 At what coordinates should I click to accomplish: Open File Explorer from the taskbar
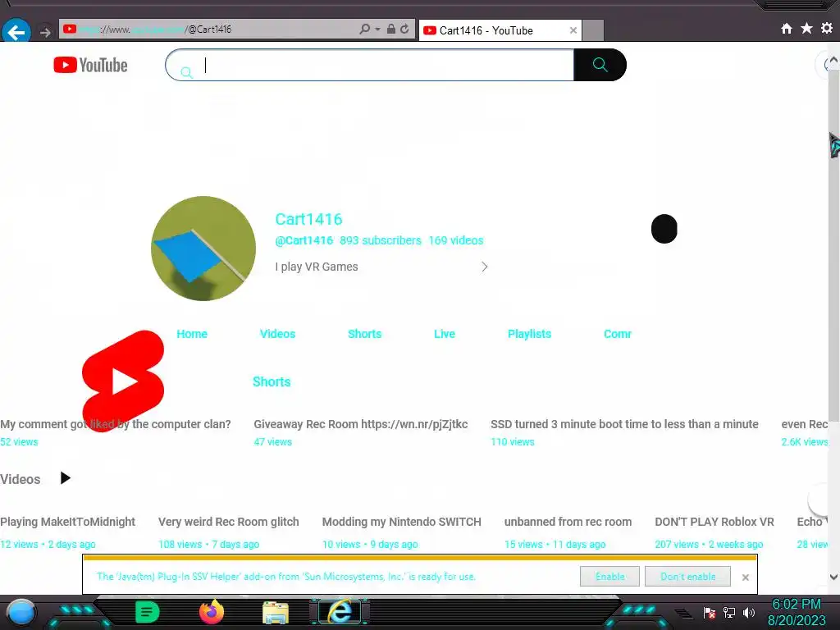pos(276,612)
